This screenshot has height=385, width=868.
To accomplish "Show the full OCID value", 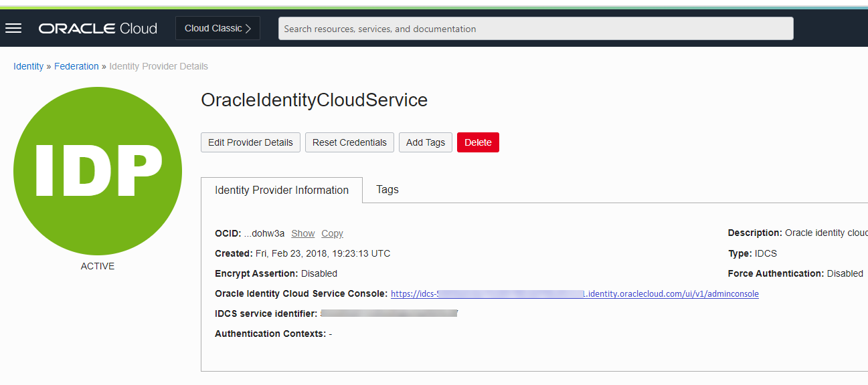I will (302, 233).
